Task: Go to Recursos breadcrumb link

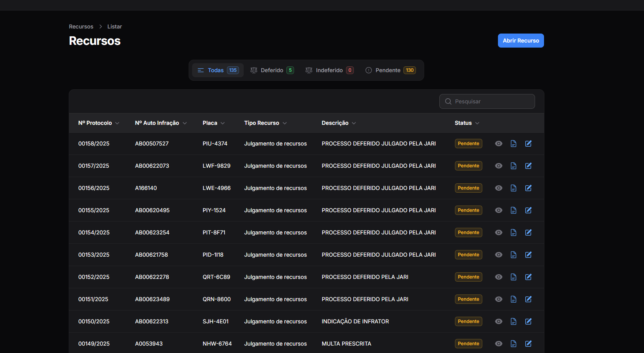Action: click(x=81, y=27)
